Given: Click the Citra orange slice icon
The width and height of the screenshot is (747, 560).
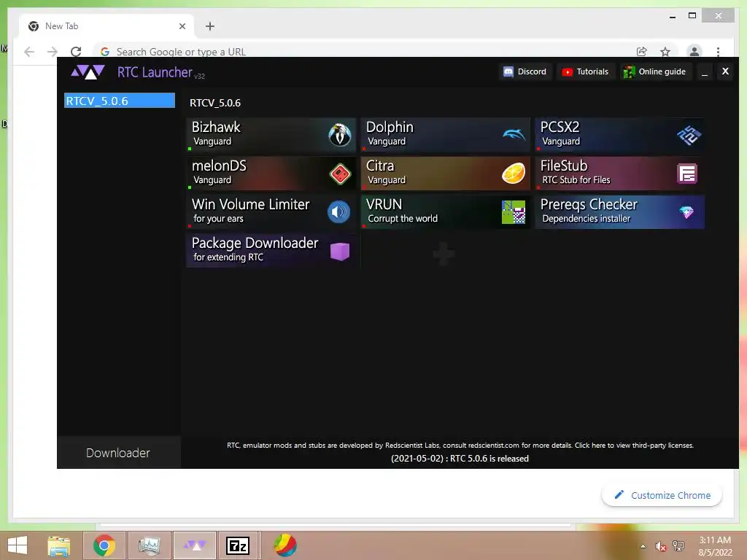Looking at the screenshot, I should [x=514, y=173].
